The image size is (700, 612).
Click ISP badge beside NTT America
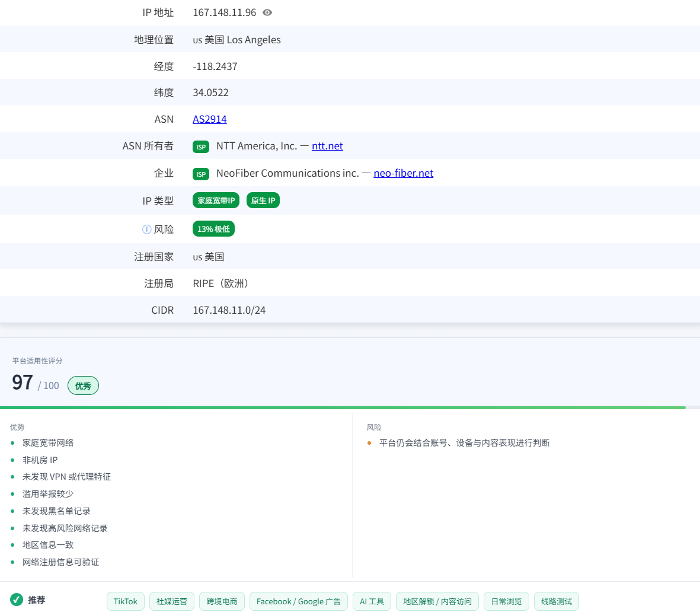pyautogui.click(x=201, y=146)
